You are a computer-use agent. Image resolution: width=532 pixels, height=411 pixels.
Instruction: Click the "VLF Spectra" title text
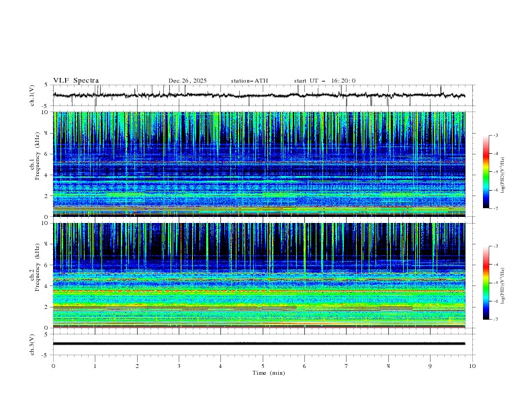76,81
